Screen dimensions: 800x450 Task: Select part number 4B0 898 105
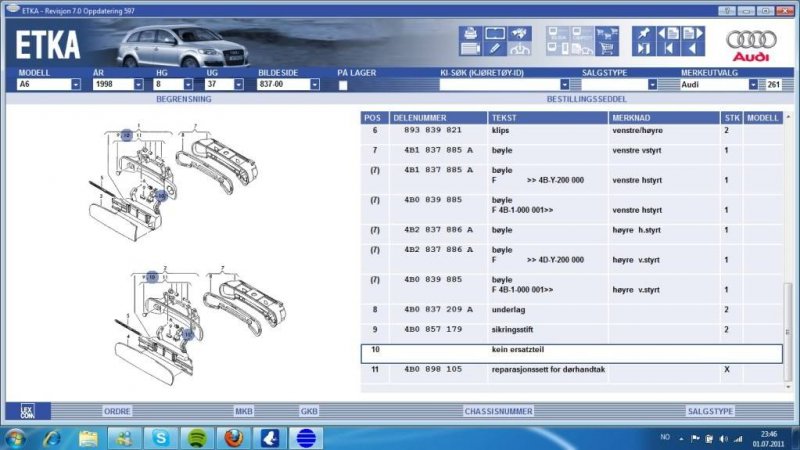[x=433, y=369]
